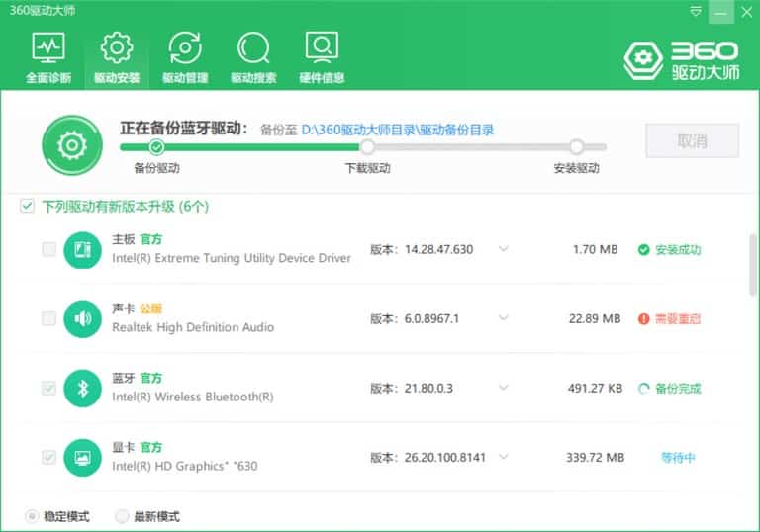Image resolution: width=760 pixels, height=532 pixels.
Task: Close the 360驱动大师 window
Action: 747,12
